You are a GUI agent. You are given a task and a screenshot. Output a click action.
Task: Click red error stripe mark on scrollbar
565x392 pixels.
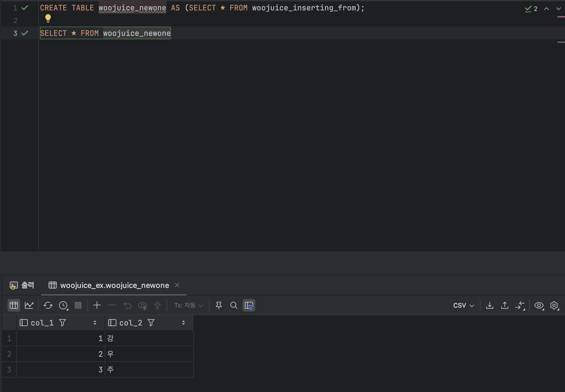click(561, 17)
